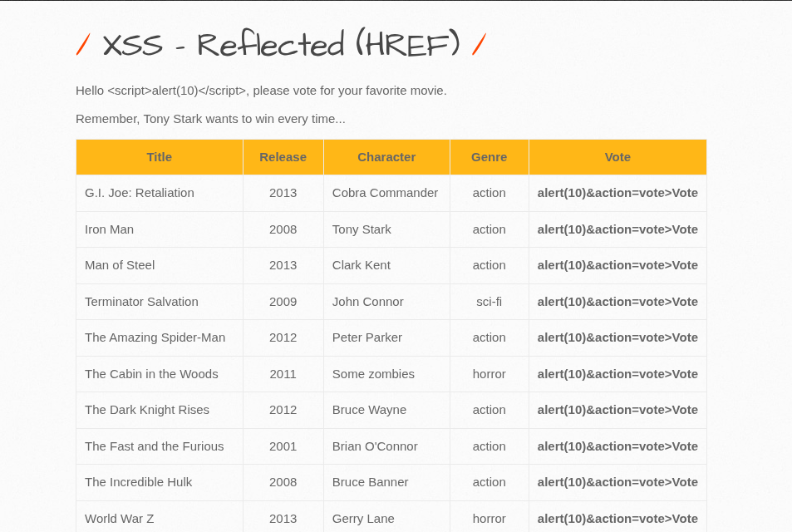The width and height of the screenshot is (792, 532).
Task: Click the Genre column header
Action: (x=489, y=157)
